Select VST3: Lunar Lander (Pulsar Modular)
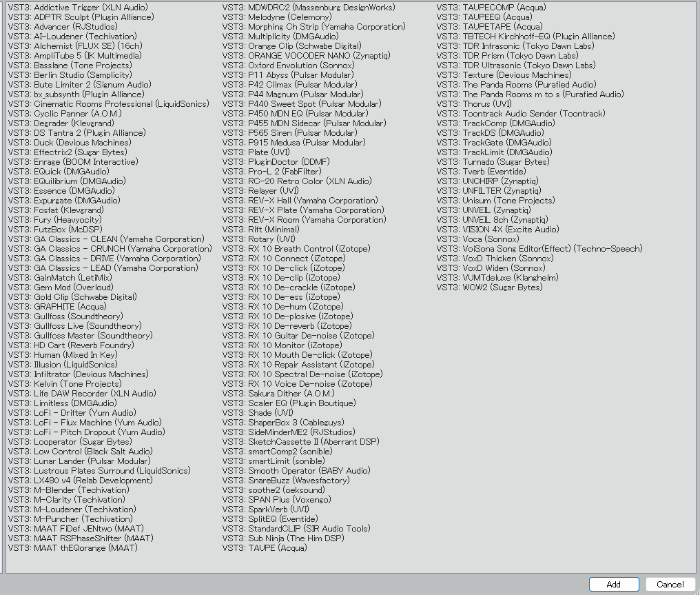The width and height of the screenshot is (700, 595). coord(79,461)
